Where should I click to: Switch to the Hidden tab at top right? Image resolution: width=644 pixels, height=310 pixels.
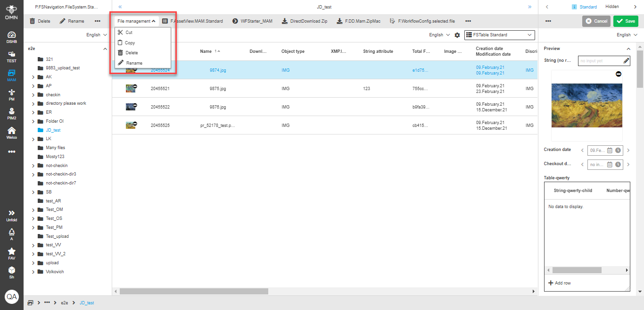(611, 7)
